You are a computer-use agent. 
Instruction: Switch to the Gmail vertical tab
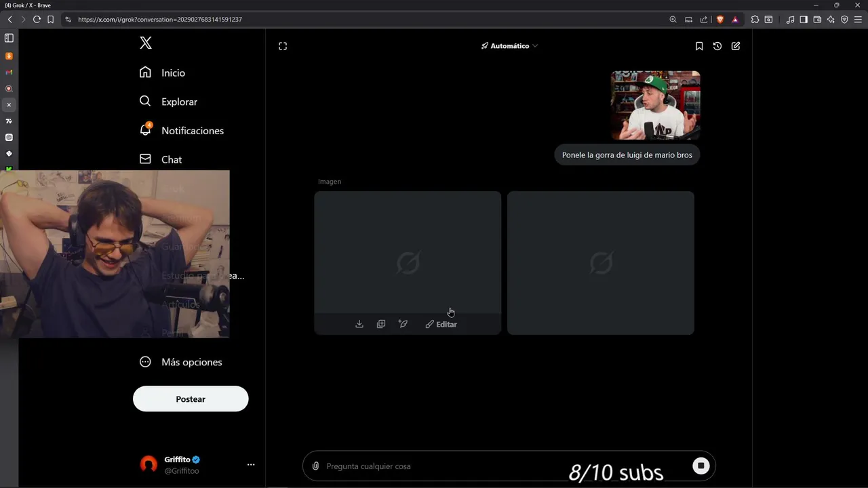coord(9,73)
